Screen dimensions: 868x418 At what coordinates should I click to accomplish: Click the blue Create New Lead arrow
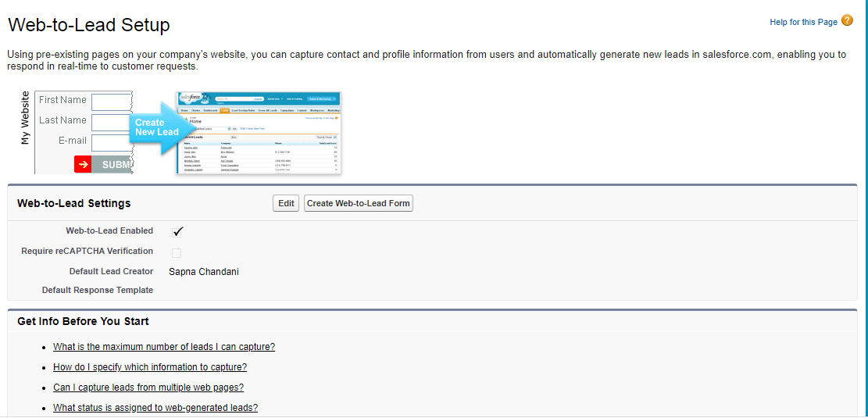[155, 127]
